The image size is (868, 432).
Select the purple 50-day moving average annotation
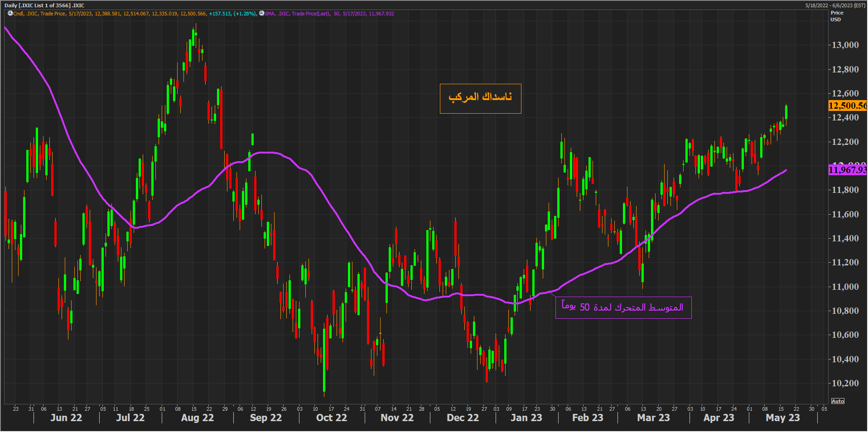tap(623, 307)
